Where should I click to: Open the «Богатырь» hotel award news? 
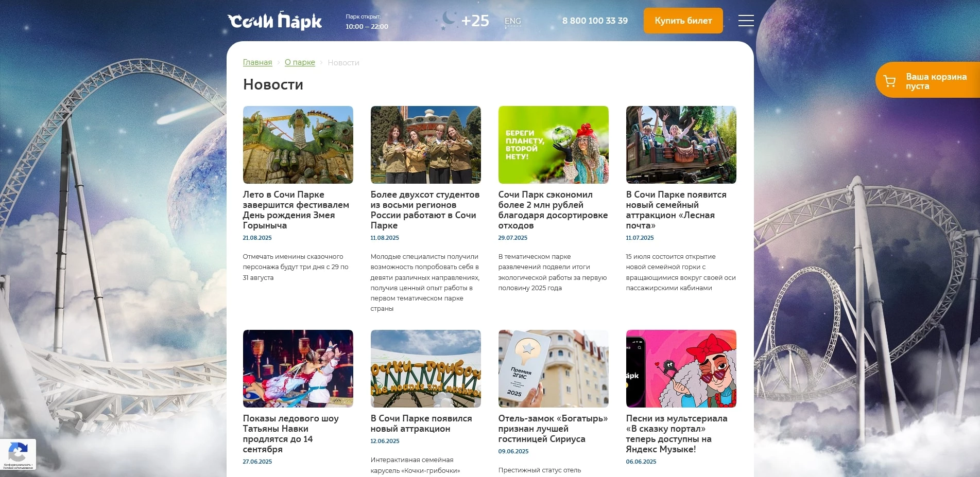pyautogui.click(x=552, y=429)
